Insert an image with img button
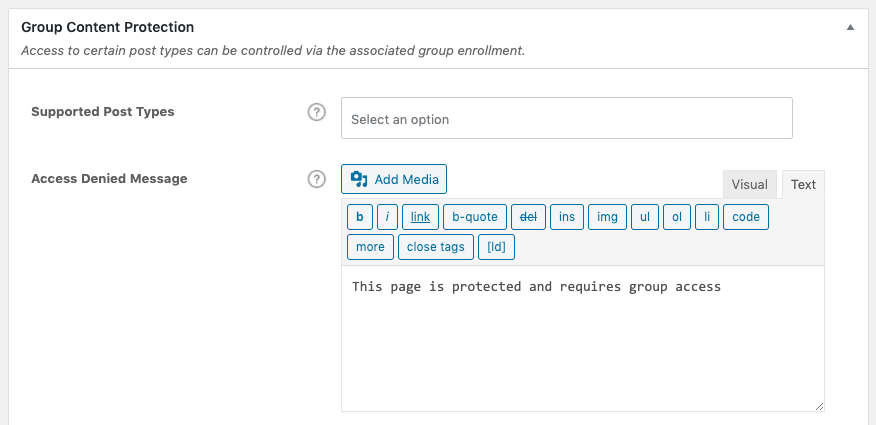This screenshot has width=876, height=425. click(607, 217)
